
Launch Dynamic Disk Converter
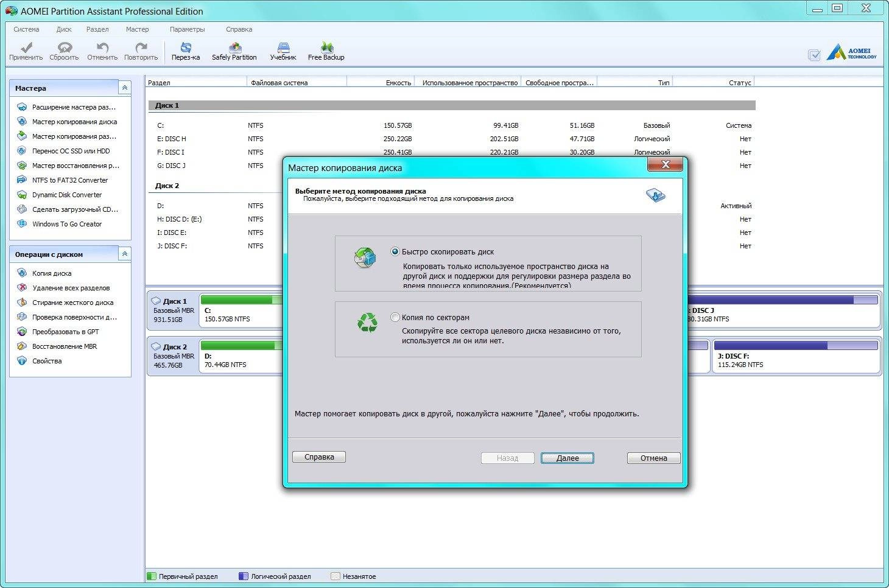tap(67, 195)
